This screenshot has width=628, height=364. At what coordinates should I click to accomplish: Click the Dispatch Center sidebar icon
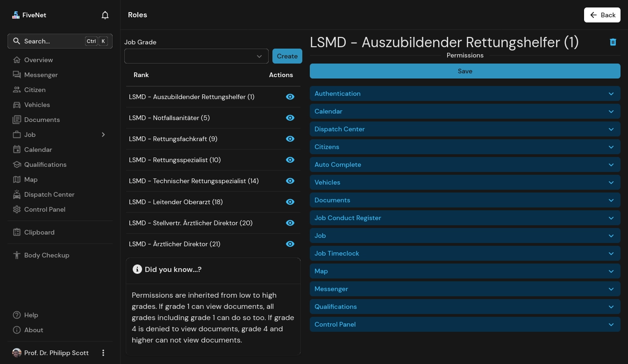[17, 194]
